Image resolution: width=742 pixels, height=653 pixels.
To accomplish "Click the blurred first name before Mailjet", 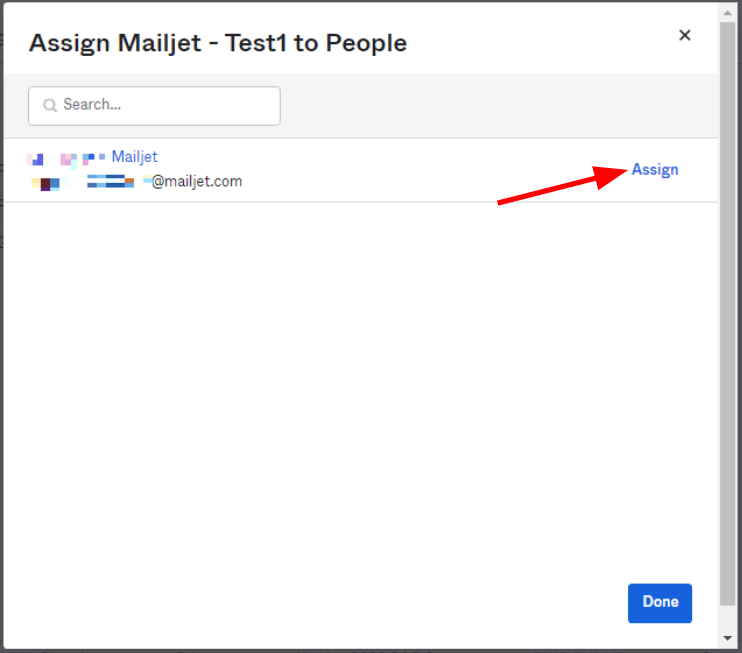I will click(66, 158).
